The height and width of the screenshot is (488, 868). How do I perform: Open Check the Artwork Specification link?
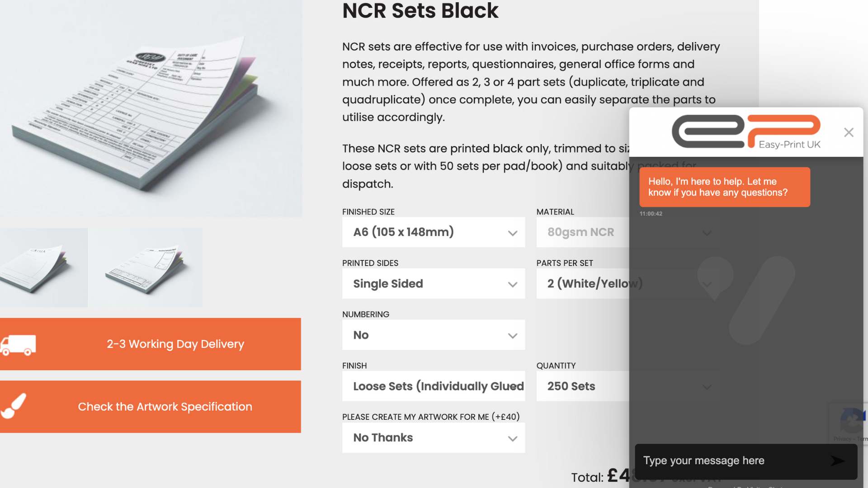click(x=165, y=407)
